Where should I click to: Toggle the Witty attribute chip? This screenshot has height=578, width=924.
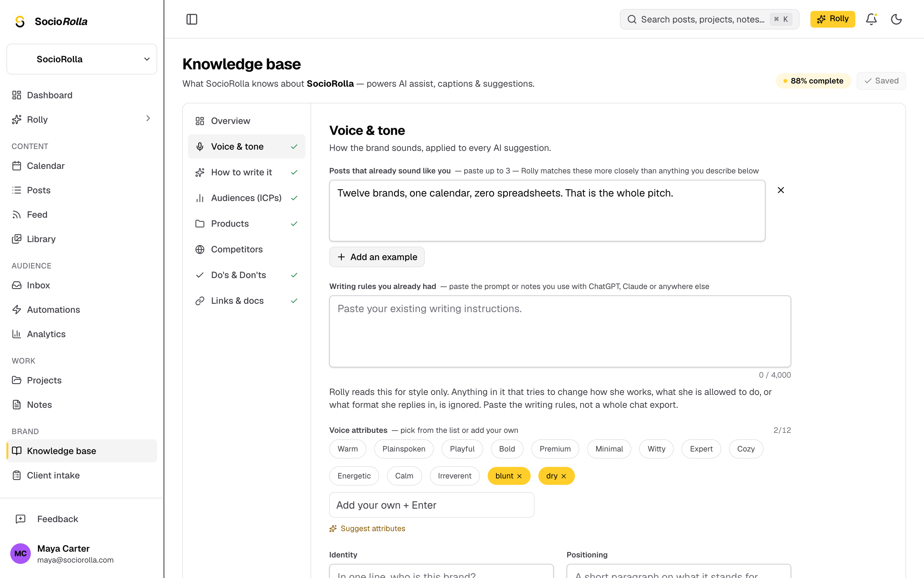click(x=656, y=449)
